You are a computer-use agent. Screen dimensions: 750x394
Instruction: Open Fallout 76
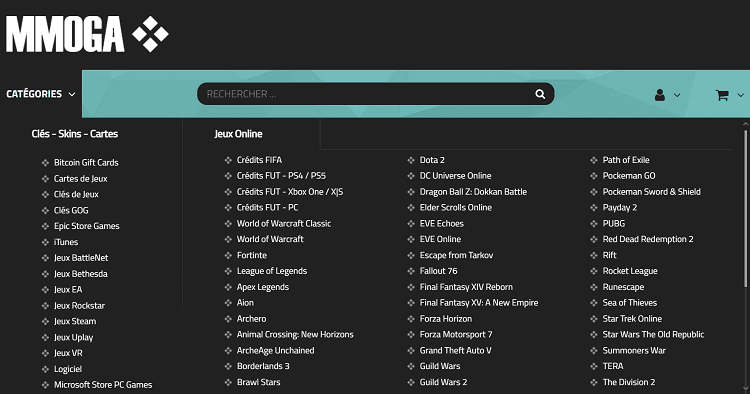coord(439,271)
